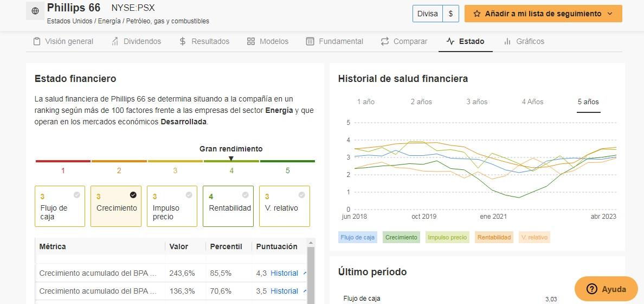644x304 pixels.
Task: Open the Dividendos tab
Action: tap(137, 41)
